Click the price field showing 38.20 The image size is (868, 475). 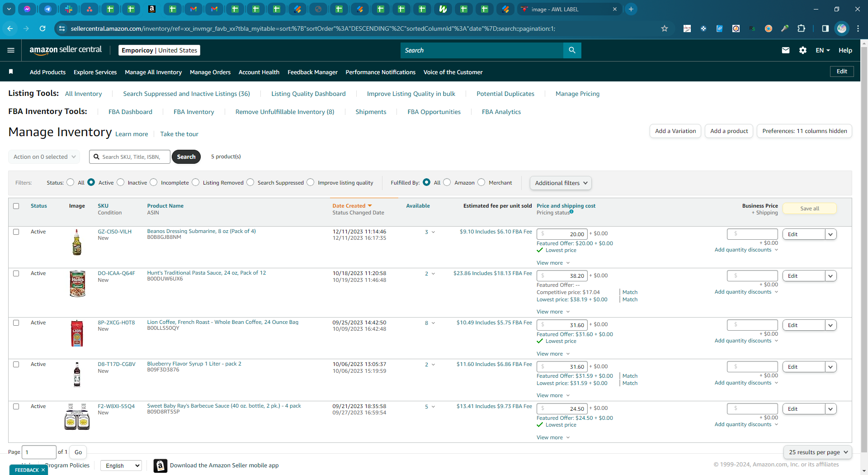562,275
